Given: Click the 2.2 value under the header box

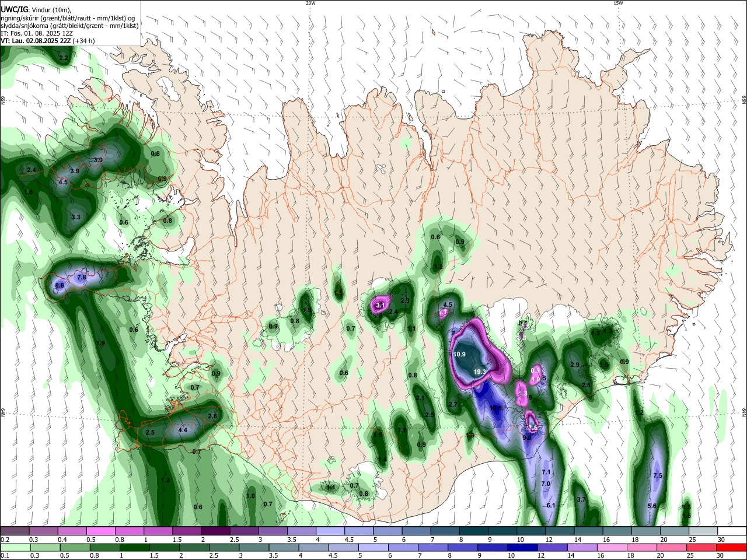Looking at the screenshot, I should pyautogui.click(x=64, y=58).
